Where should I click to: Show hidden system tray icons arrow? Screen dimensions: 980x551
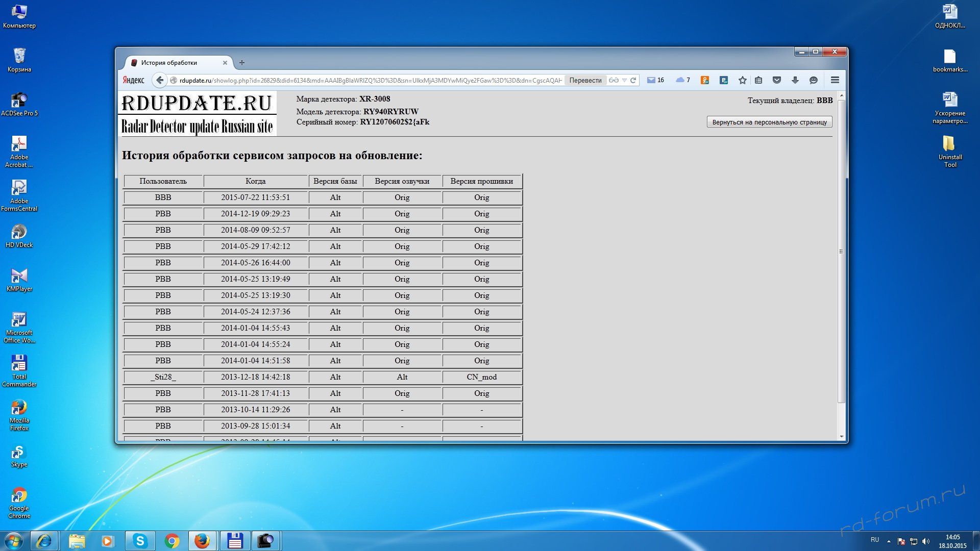coord(889,541)
